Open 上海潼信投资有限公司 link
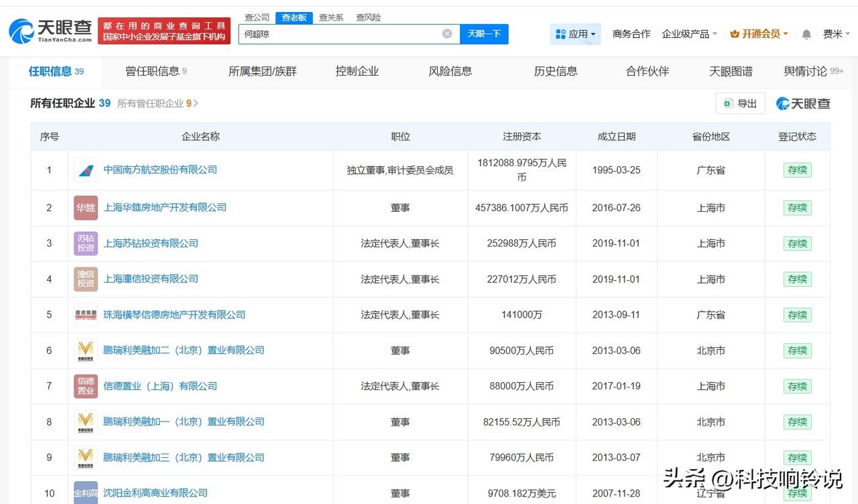The image size is (858, 504). click(x=151, y=279)
